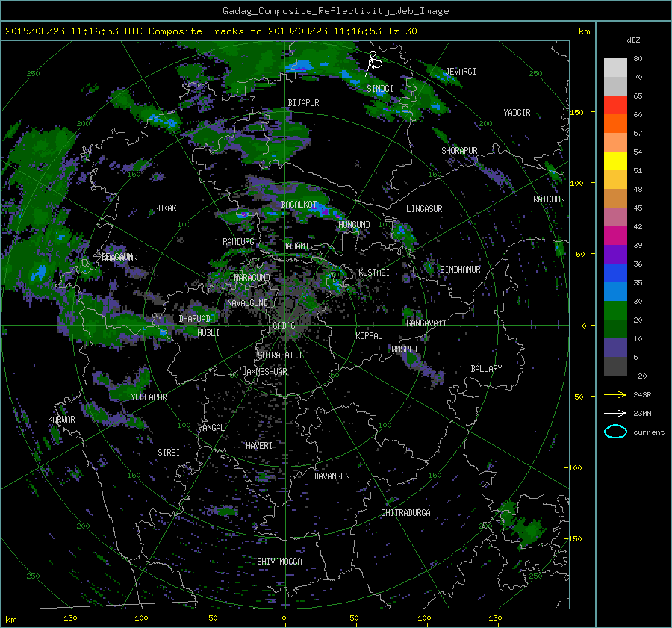Click the JEVARGI city label
This screenshot has width=672, height=628.
(x=461, y=72)
